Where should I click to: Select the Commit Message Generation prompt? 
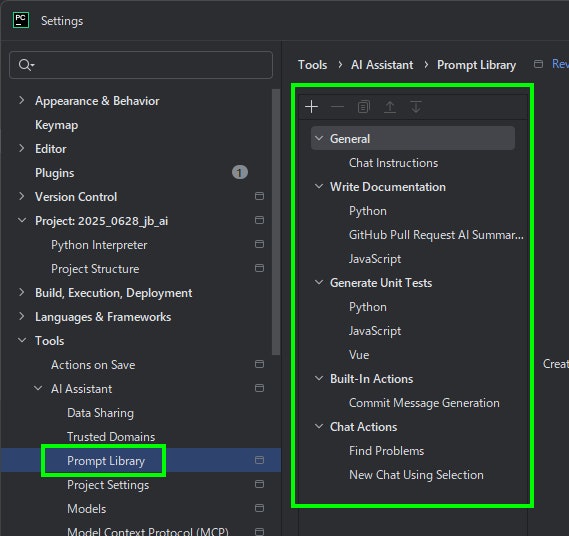point(424,403)
